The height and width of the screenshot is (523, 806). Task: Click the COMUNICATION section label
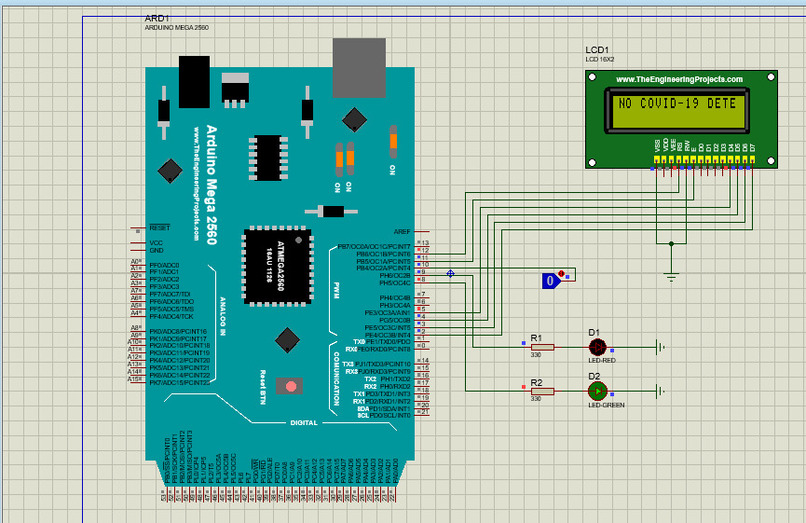[336, 379]
